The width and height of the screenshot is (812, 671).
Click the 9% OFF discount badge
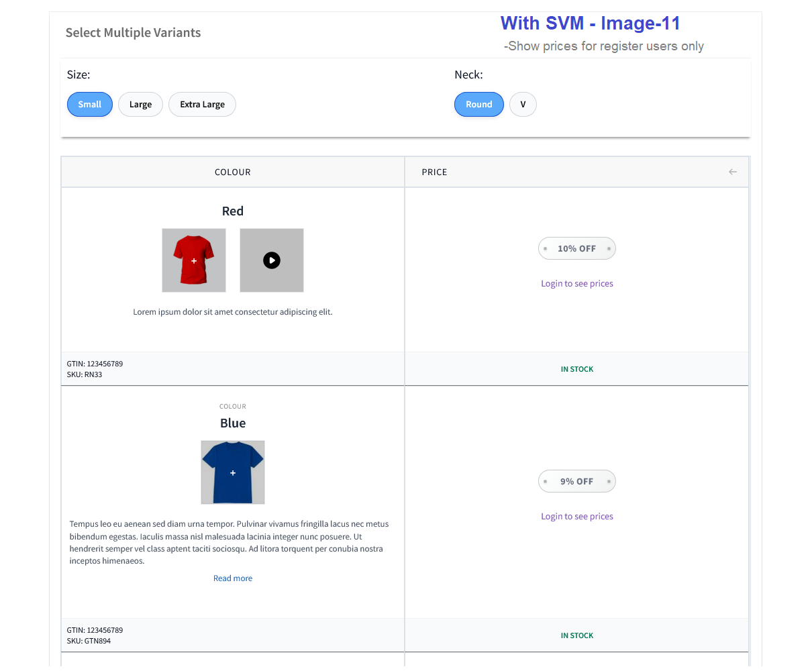[577, 481]
